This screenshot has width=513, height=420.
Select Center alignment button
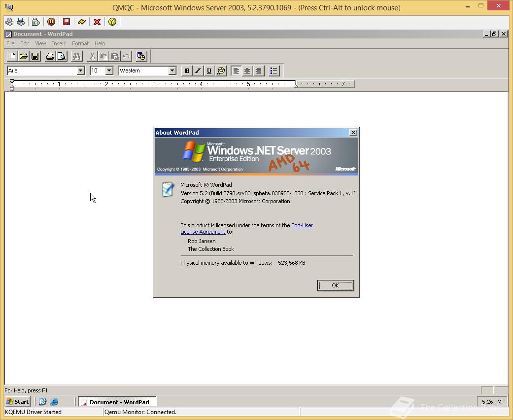247,70
